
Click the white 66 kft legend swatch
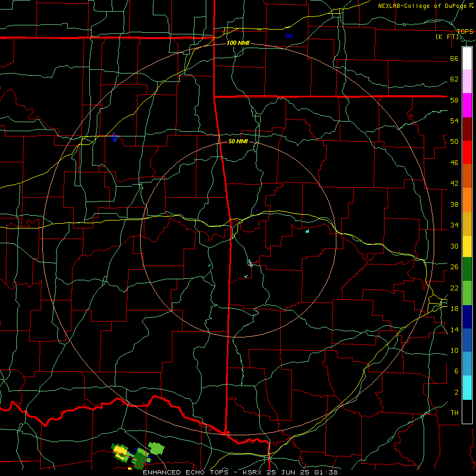click(467, 58)
